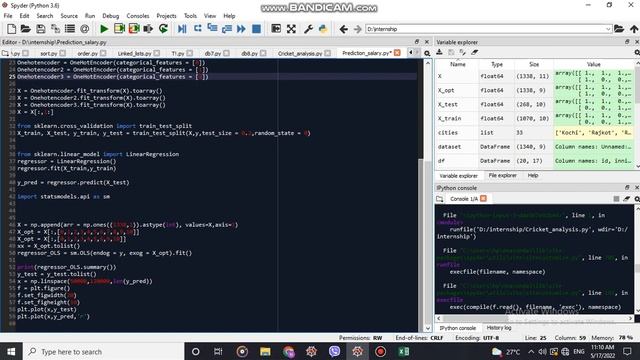The image size is (640, 360).
Task: Select the X_train variable row
Action: pos(536,118)
